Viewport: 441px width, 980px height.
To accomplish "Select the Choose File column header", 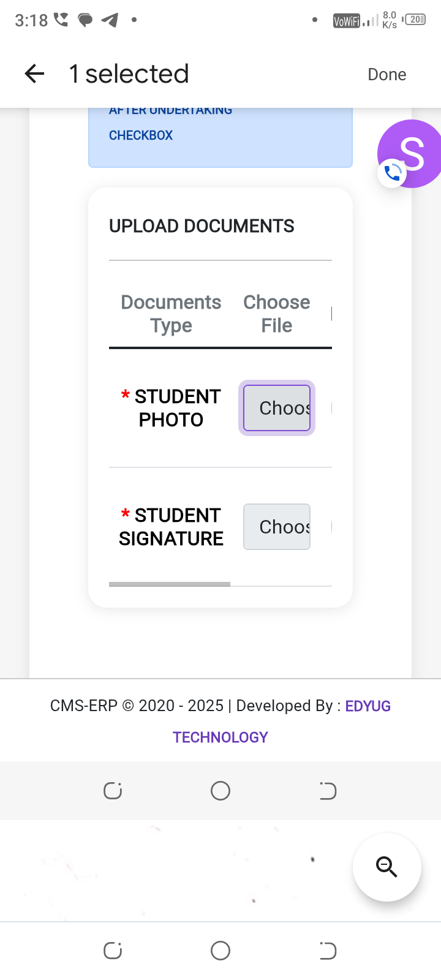I will tap(277, 314).
